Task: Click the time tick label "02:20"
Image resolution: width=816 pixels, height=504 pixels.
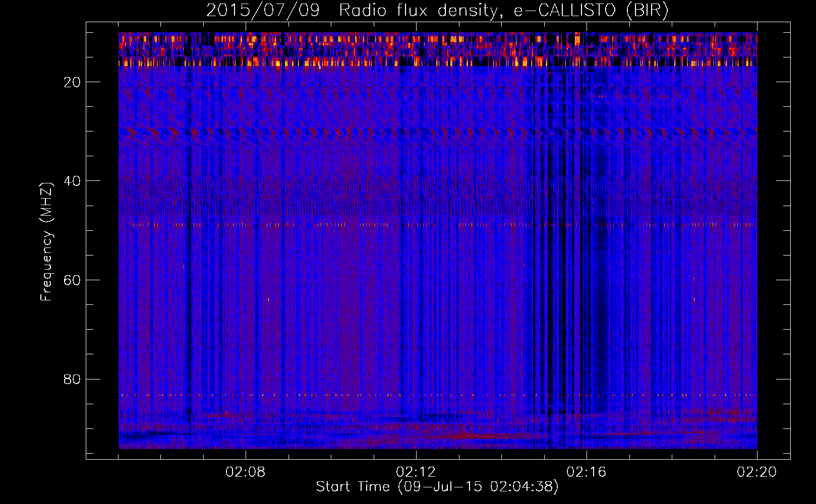Action: click(757, 472)
